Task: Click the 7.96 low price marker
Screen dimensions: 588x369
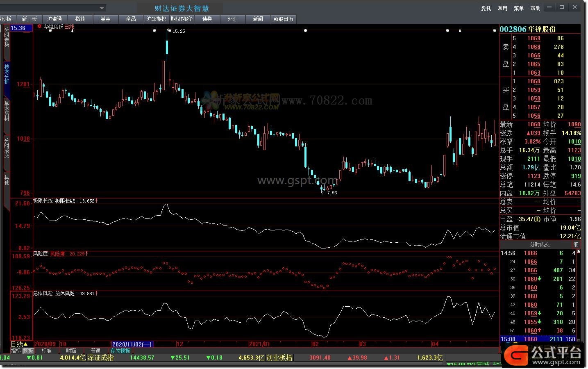Action: click(332, 193)
